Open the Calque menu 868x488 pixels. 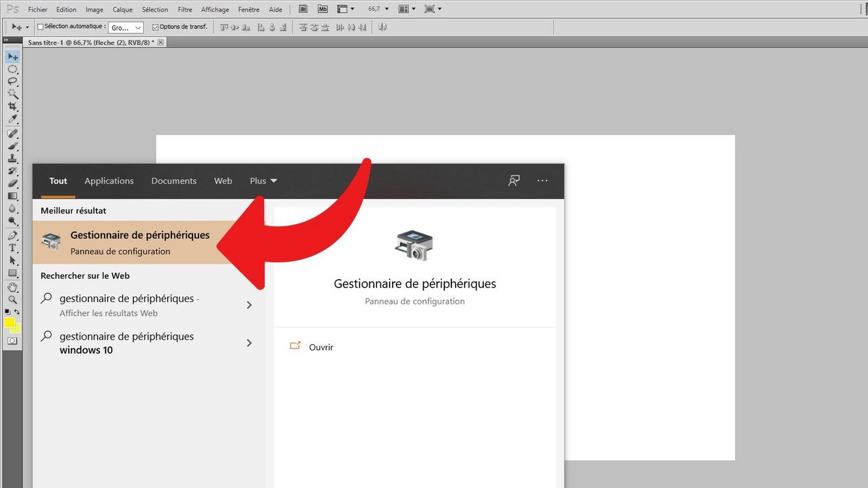tap(122, 9)
